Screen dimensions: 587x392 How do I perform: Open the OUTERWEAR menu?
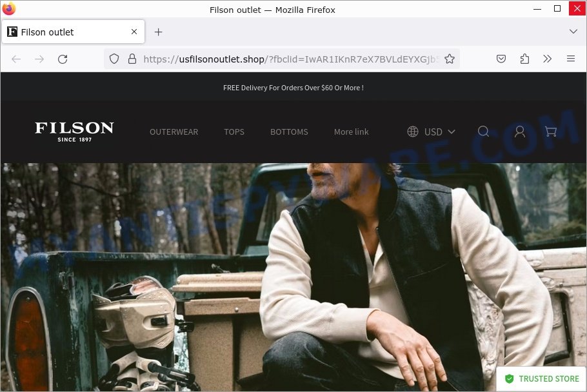(174, 132)
